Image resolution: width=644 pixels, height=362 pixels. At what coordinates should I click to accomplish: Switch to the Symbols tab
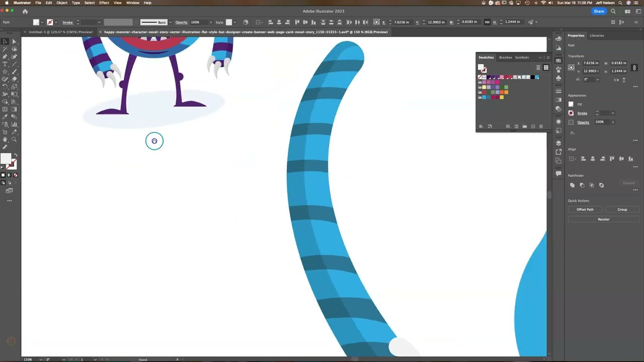pyautogui.click(x=522, y=57)
